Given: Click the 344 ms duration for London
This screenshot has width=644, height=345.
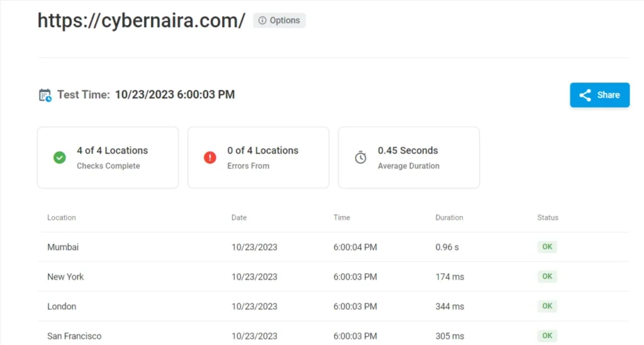Looking at the screenshot, I should coord(450,307).
